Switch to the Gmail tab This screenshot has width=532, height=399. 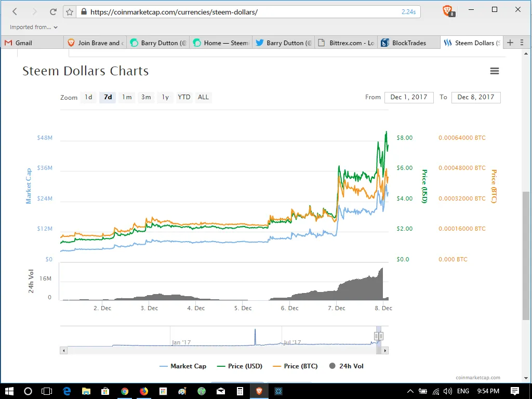tap(32, 43)
